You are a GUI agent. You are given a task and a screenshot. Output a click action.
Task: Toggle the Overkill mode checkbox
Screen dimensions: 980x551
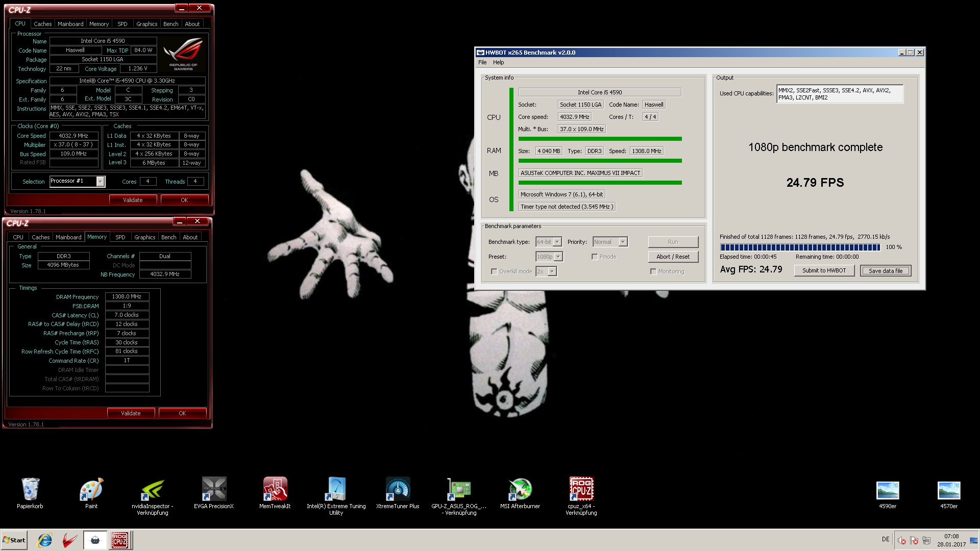tap(494, 271)
